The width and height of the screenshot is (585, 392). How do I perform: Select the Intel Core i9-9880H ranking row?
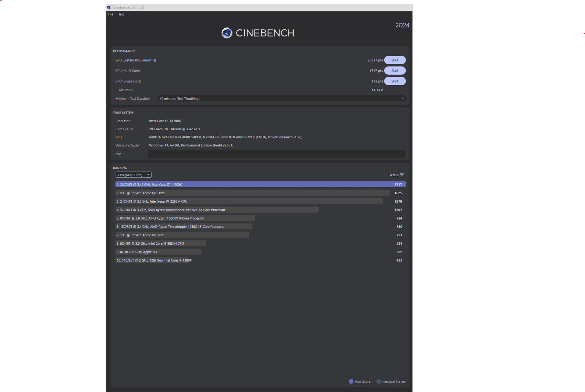261,244
